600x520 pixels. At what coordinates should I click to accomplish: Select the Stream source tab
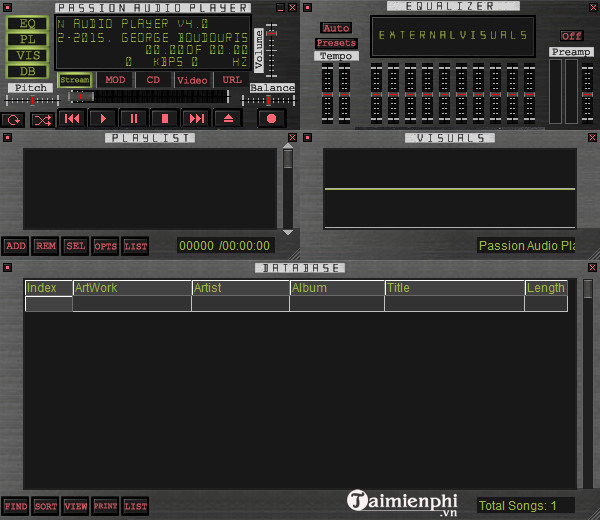[75, 80]
